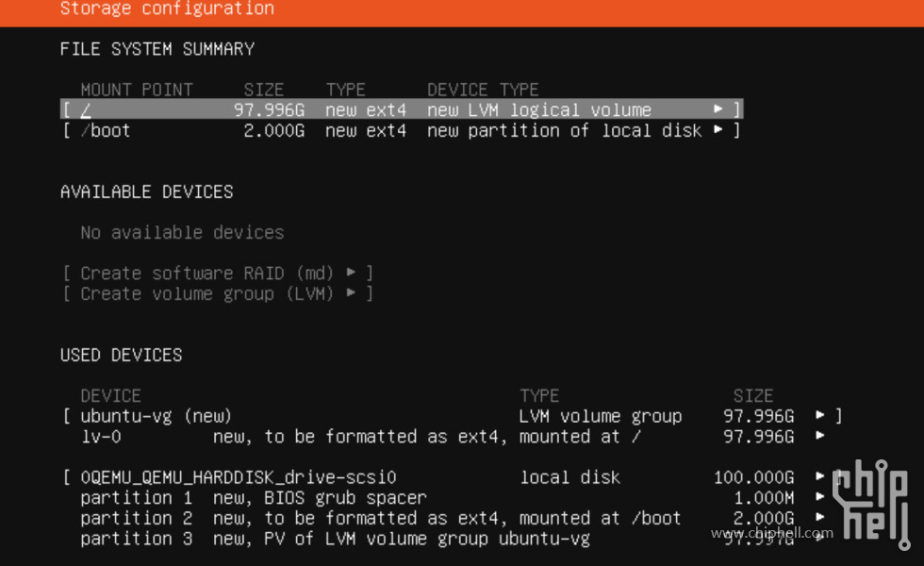Expand ubuntu-vg volume group arrow
Image resolution: width=924 pixels, height=566 pixels.
(x=819, y=415)
